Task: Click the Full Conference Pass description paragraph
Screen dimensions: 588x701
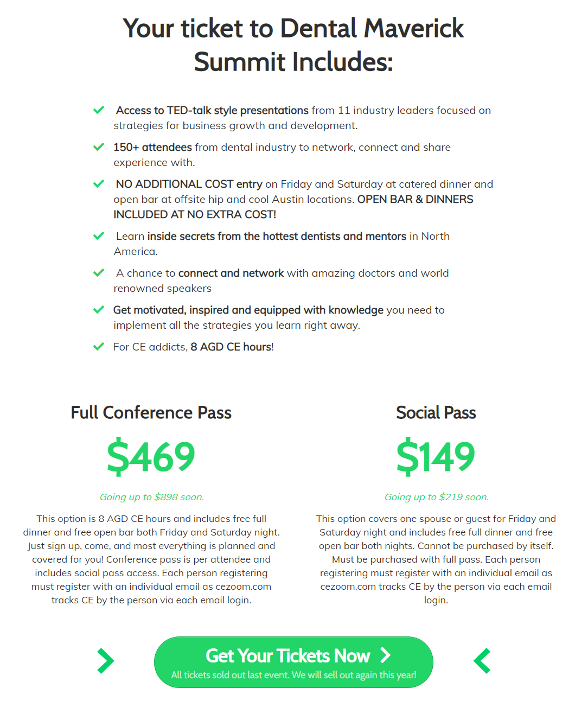Action: pyautogui.click(x=151, y=559)
